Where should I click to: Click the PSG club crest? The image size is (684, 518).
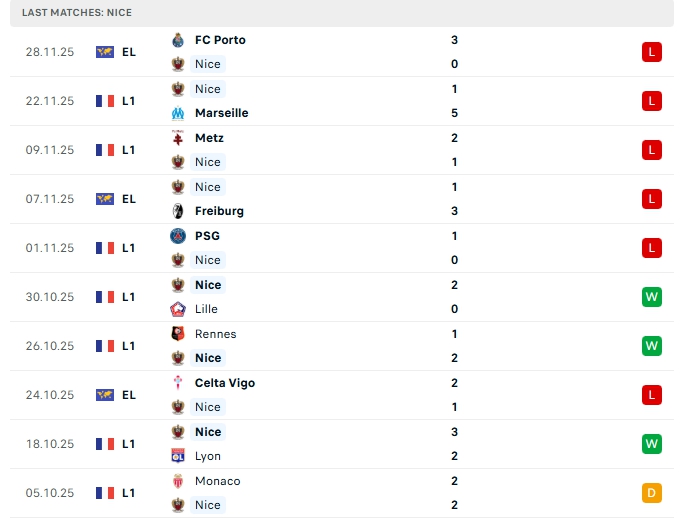click(x=178, y=236)
